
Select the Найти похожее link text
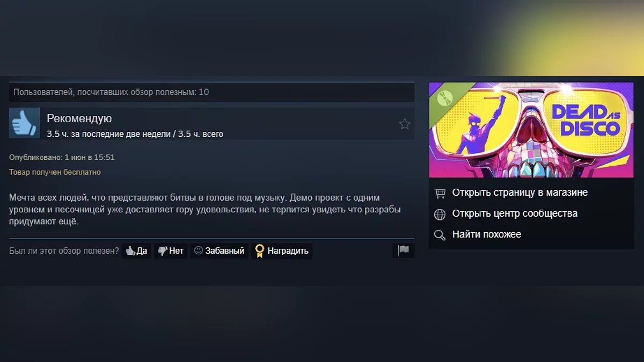[x=487, y=234]
